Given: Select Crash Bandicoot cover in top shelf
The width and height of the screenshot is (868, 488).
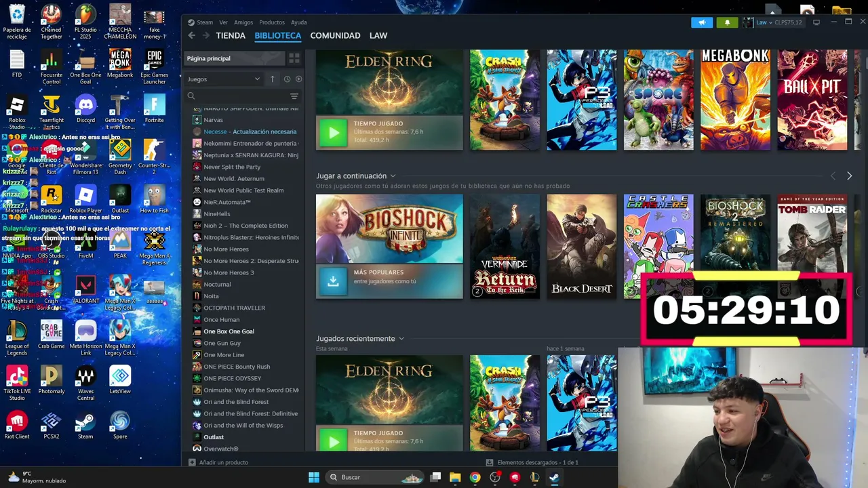Looking at the screenshot, I should (505, 100).
